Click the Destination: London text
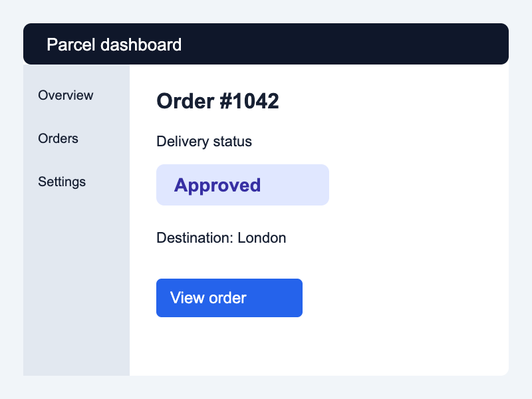This screenshot has width=532, height=399. [221, 238]
